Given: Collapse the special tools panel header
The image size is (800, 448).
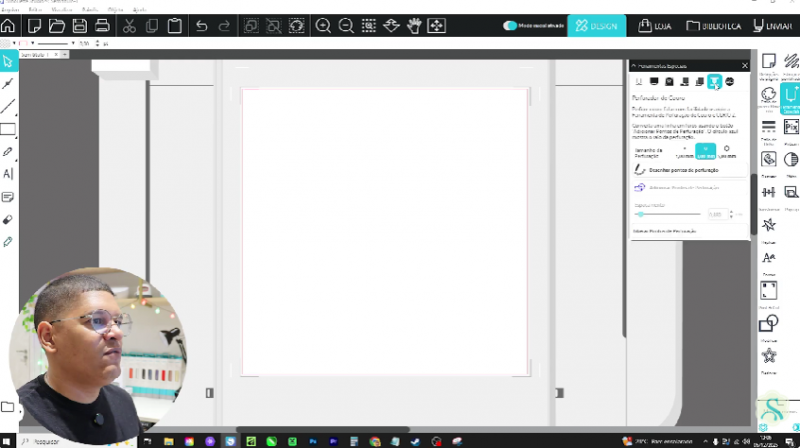Looking at the screenshot, I should pos(634,66).
